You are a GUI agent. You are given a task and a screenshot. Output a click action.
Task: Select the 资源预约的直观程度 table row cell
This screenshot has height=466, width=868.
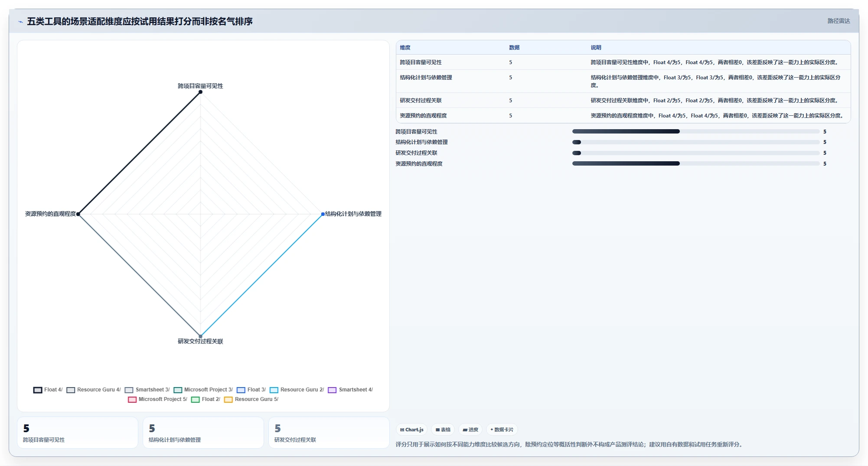(423, 116)
